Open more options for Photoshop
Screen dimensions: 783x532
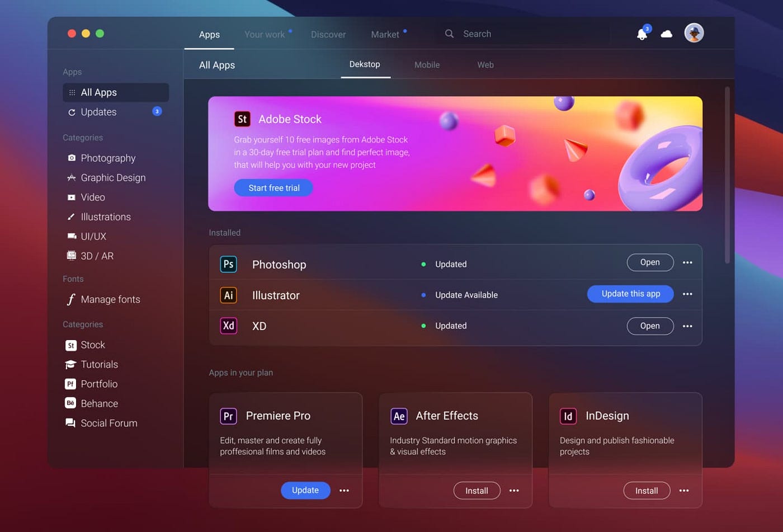point(687,262)
